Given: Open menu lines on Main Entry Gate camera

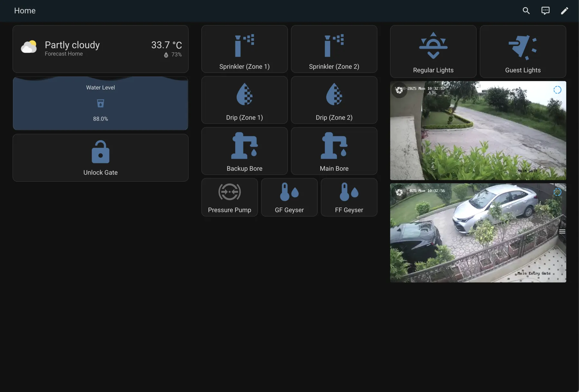Looking at the screenshot, I should (x=562, y=232).
